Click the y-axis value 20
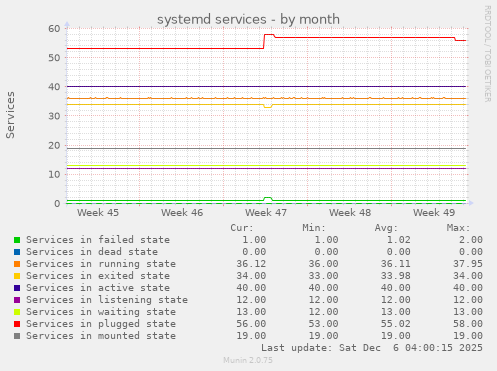Image resolution: width=497 pixels, height=371 pixels. (54, 145)
